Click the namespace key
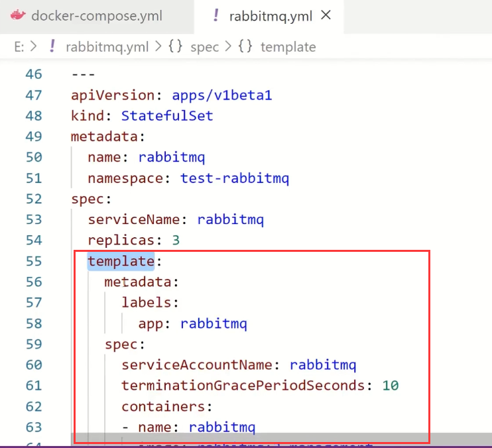Image resolution: width=492 pixels, height=448 pixels. 125,178
